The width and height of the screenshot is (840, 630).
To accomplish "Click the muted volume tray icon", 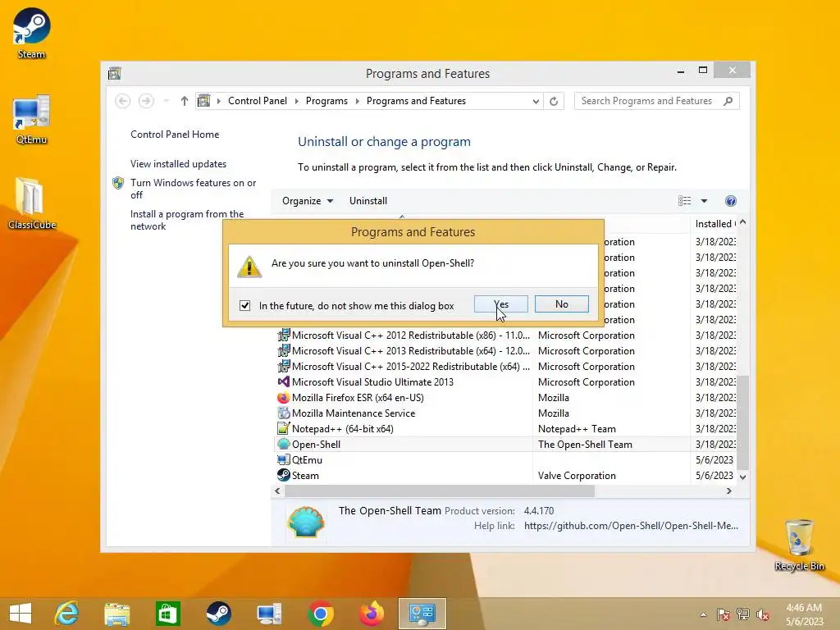I will coord(763,614).
